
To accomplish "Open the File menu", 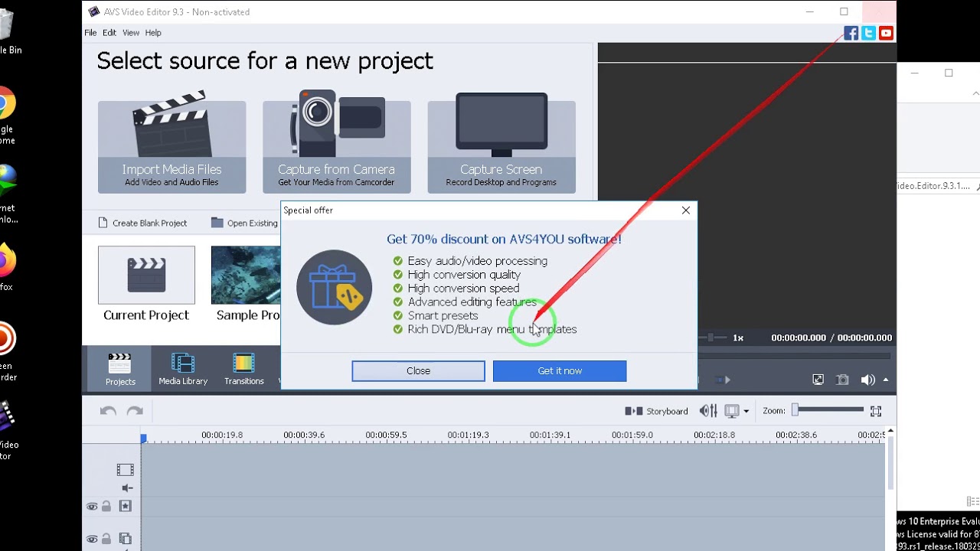I will coord(90,33).
